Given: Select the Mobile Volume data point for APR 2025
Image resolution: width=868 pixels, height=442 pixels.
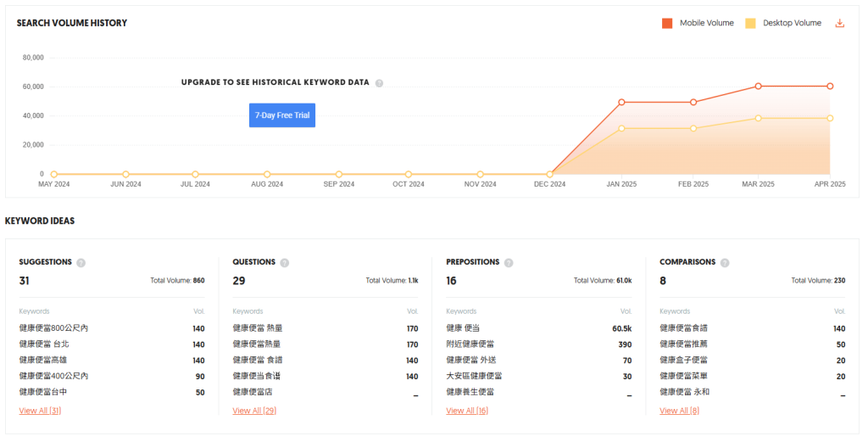Looking at the screenshot, I should [x=830, y=87].
